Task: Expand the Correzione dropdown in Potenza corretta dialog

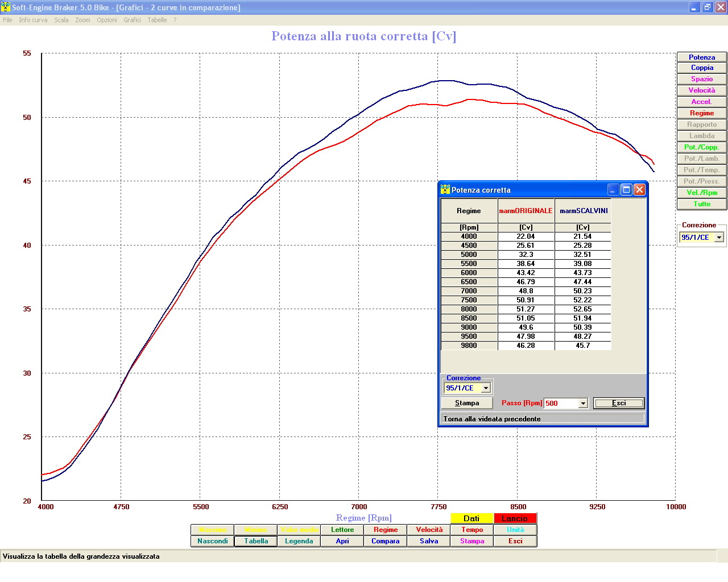Action: 486,388
